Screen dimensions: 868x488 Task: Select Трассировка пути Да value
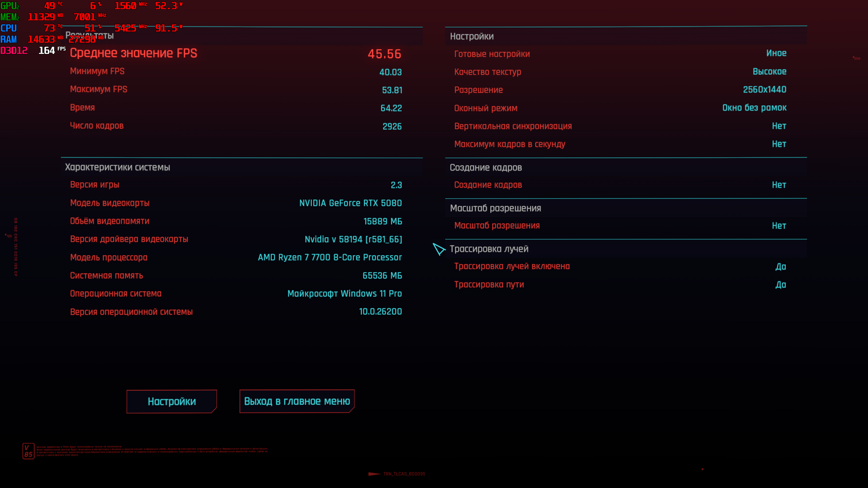[781, 285]
